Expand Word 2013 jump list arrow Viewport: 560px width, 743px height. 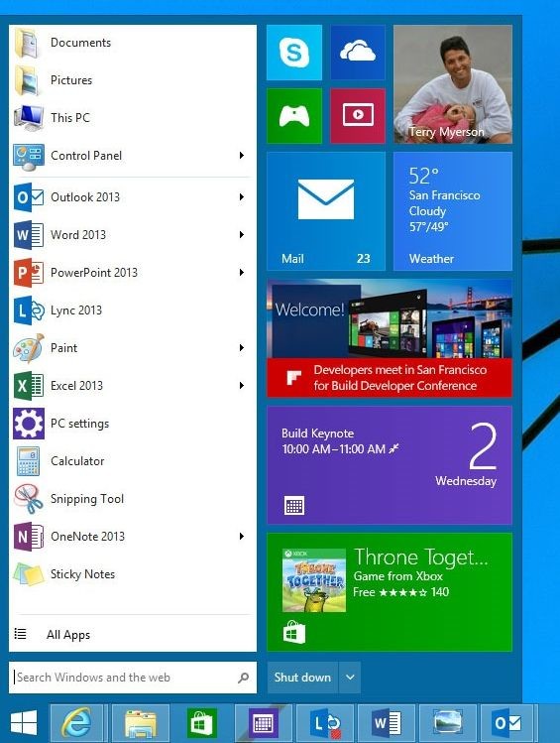242,234
